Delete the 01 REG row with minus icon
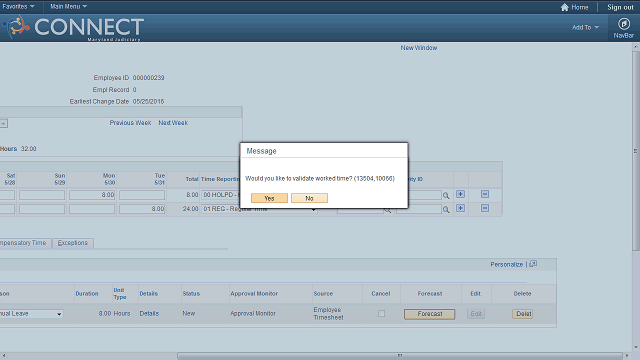 pos(484,208)
